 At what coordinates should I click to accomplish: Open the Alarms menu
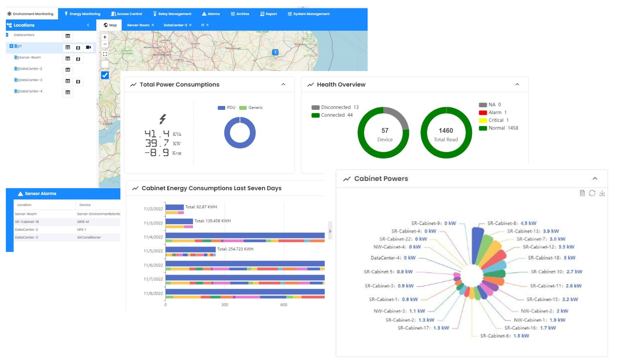tap(211, 14)
